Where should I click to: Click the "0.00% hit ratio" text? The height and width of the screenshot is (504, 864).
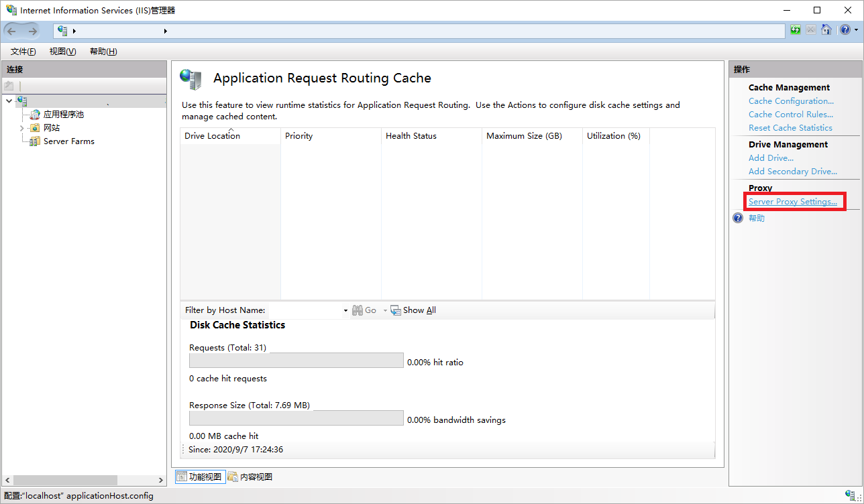pyautogui.click(x=435, y=363)
